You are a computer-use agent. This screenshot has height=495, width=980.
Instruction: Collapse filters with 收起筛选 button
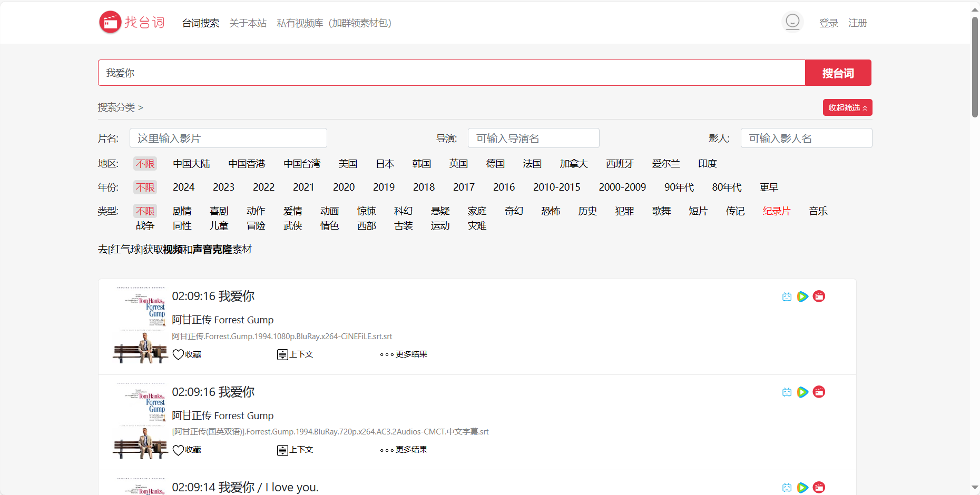click(x=847, y=107)
